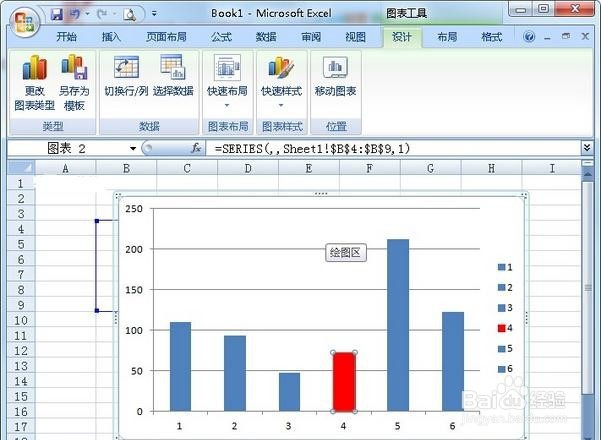
Task: Select row 16 header
Action: pos(21,412)
